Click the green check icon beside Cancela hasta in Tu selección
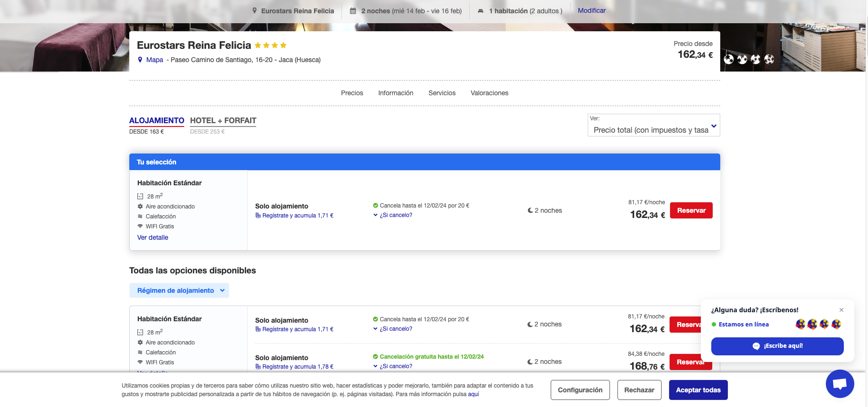 376,206
